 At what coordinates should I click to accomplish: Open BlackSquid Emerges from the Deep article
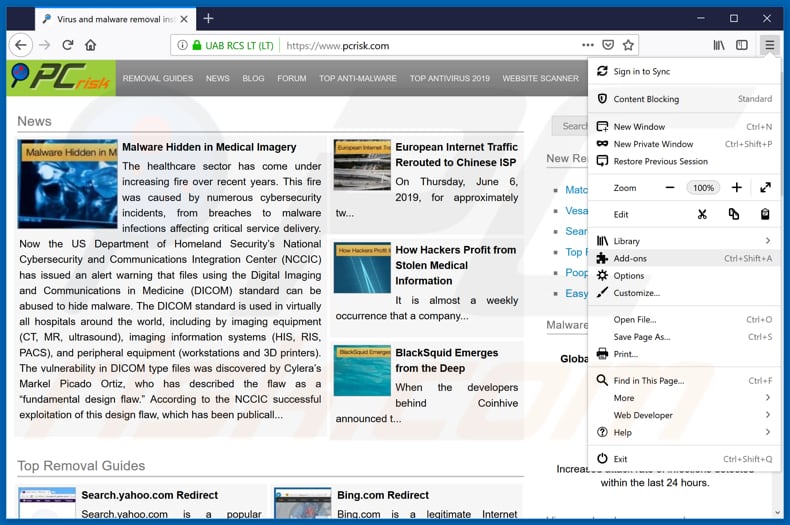[x=446, y=360]
